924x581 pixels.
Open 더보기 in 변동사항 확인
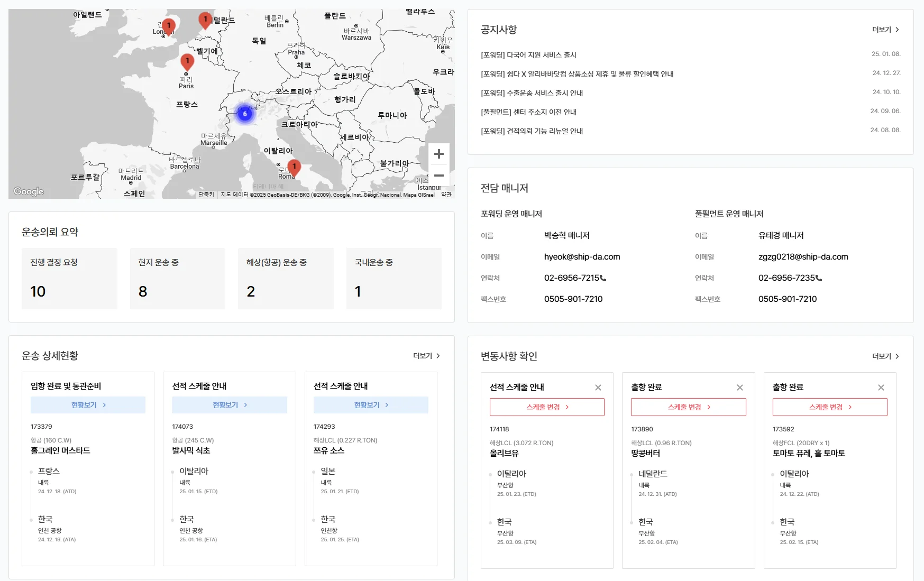point(885,356)
